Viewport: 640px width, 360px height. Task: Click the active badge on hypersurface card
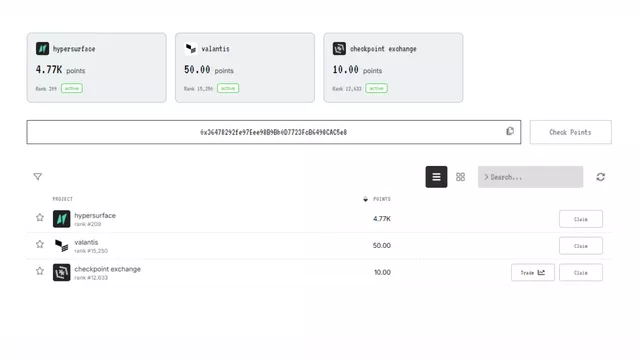tap(72, 88)
